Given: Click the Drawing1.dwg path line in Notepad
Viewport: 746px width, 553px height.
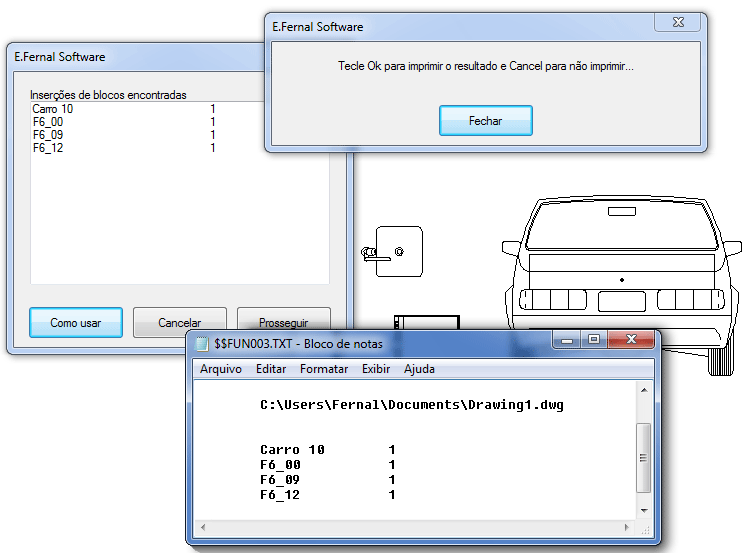Looking at the screenshot, I should (412, 405).
